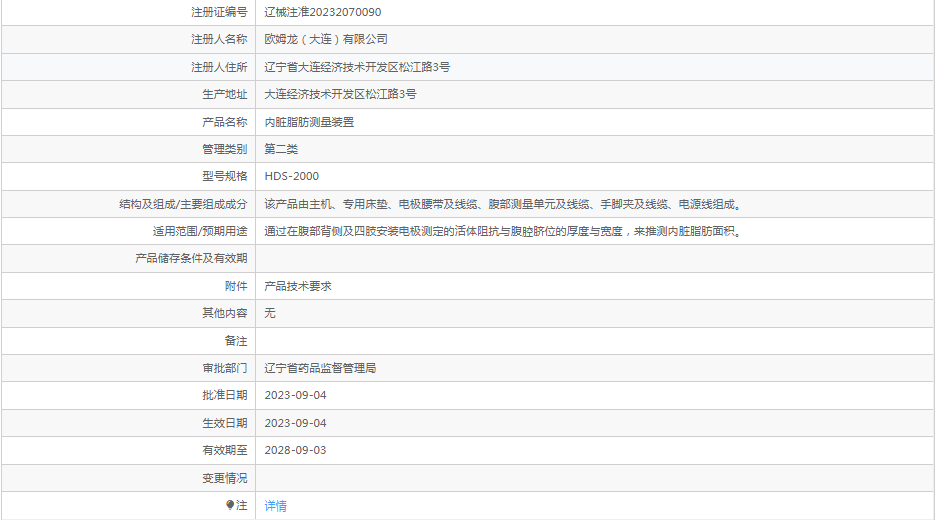Click the 型号规格 label
The image size is (937, 520).
click(225, 176)
